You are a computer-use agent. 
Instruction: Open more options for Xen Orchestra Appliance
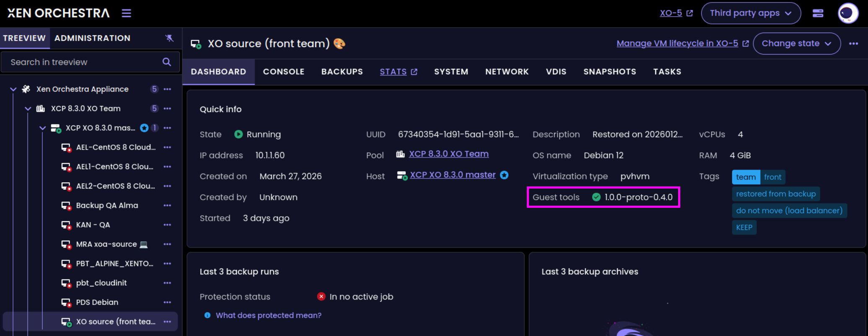pyautogui.click(x=168, y=89)
